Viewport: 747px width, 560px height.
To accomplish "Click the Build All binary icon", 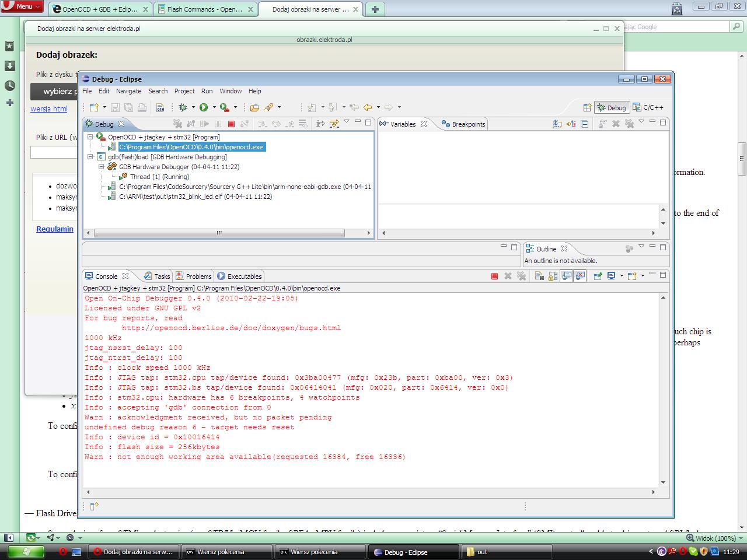I will pos(160,107).
